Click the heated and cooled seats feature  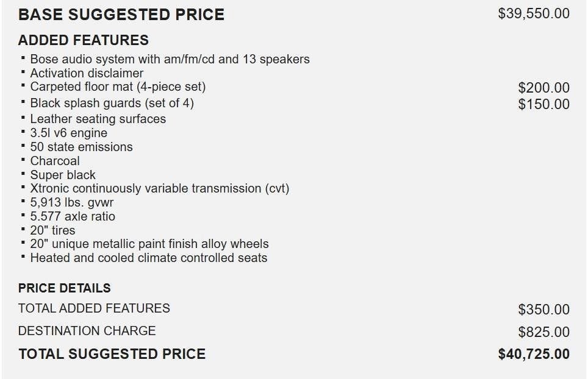[x=148, y=258]
